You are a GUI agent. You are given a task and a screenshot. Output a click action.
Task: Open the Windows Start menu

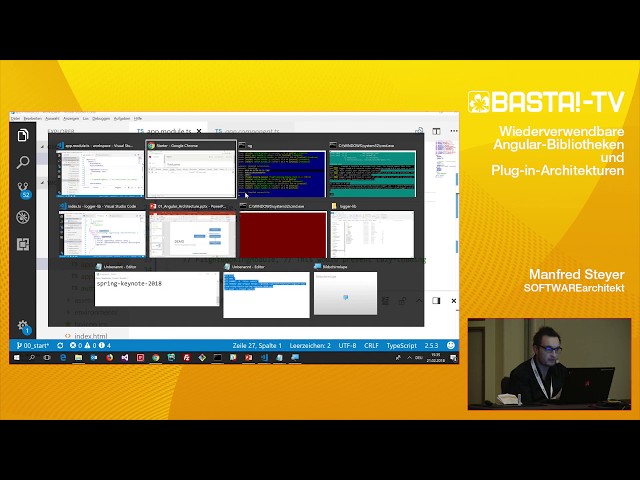coord(17,358)
